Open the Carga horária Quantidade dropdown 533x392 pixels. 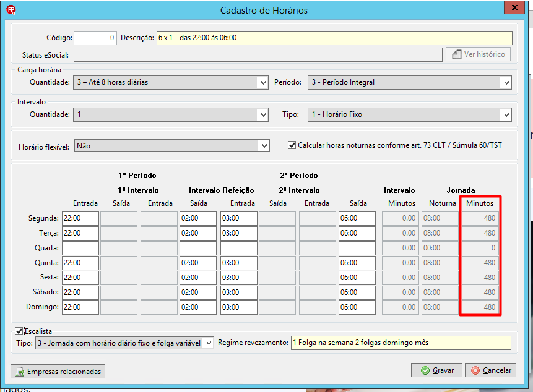coord(262,82)
